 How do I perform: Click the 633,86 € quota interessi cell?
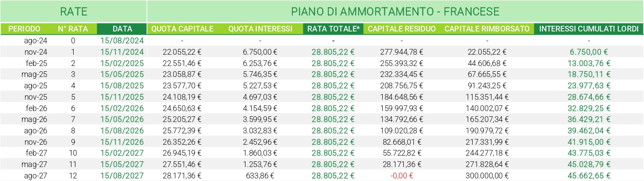click(260, 176)
